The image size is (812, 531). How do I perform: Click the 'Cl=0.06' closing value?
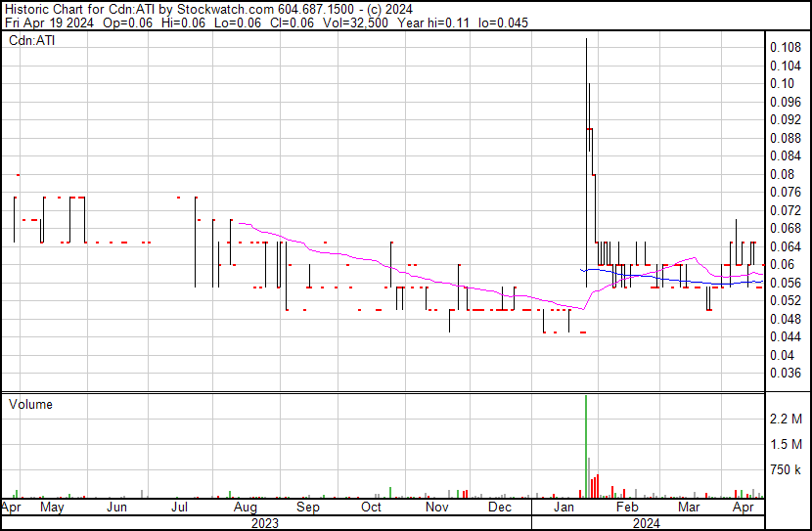click(293, 22)
